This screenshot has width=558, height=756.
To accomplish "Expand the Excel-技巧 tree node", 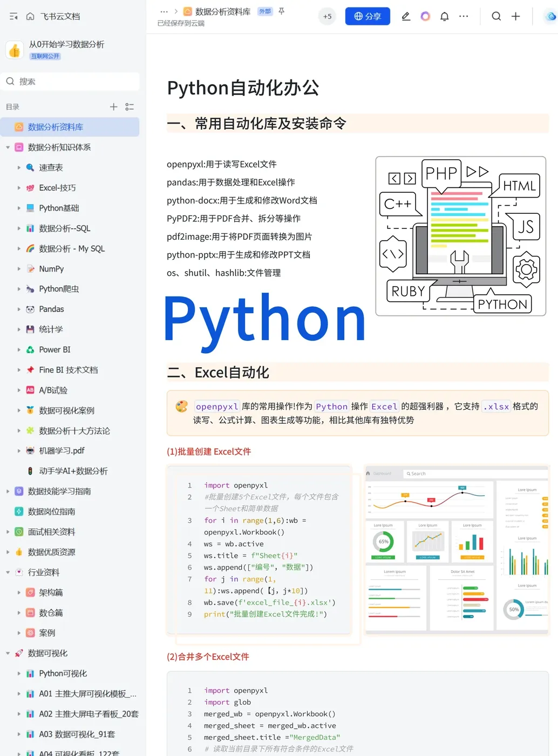I will [19, 188].
